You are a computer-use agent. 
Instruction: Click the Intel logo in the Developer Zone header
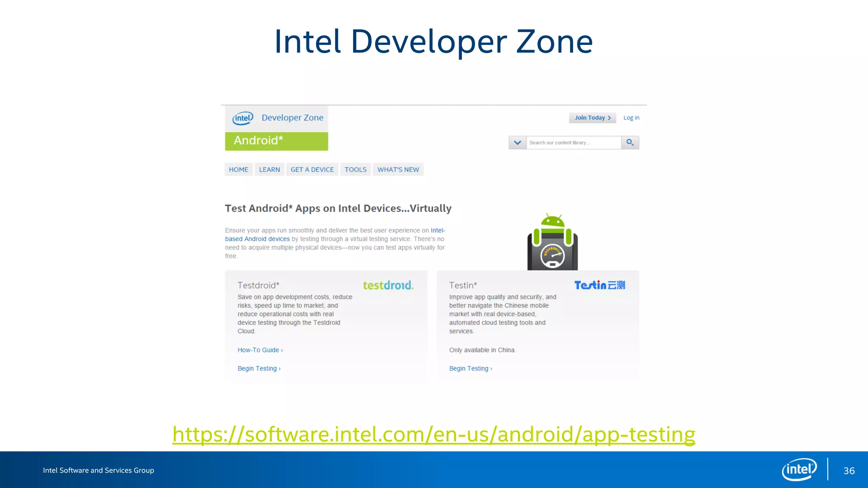(x=243, y=118)
